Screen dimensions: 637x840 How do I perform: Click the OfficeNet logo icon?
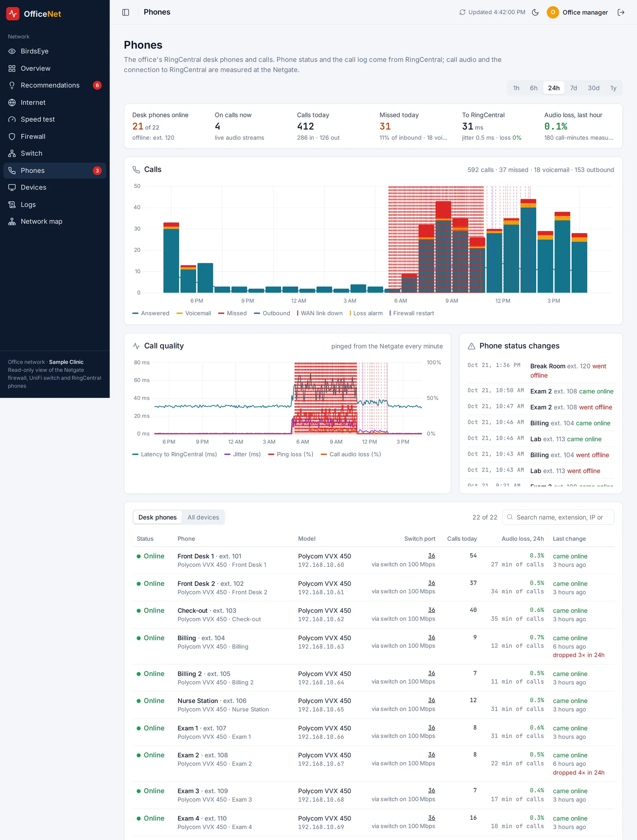(x=13, y=14)
